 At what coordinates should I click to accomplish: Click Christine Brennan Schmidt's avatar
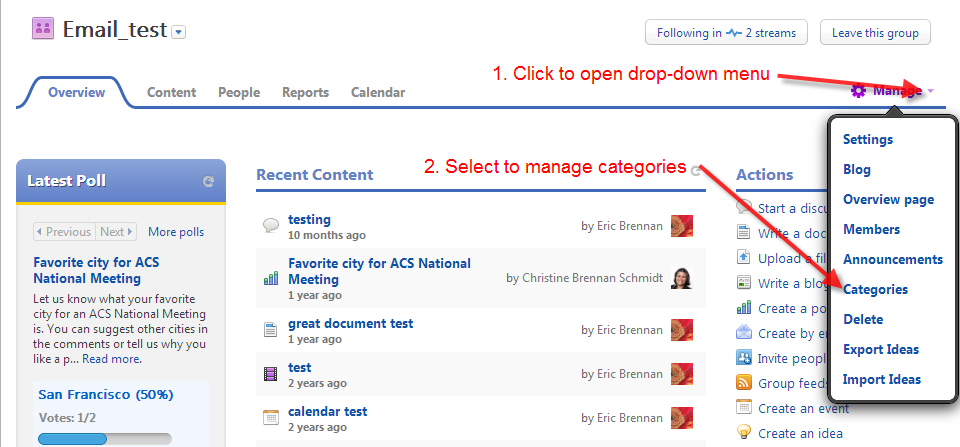click(682, 278)
